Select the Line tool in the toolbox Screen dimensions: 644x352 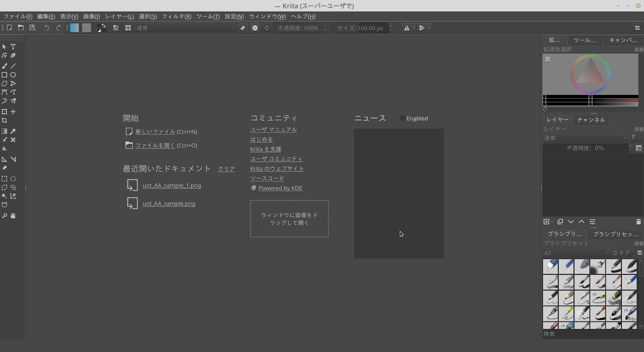(x=13, y=66)
